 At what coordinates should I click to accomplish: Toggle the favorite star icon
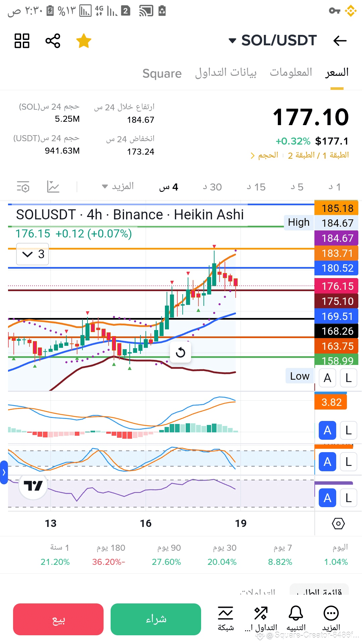[x=83, y=41]
